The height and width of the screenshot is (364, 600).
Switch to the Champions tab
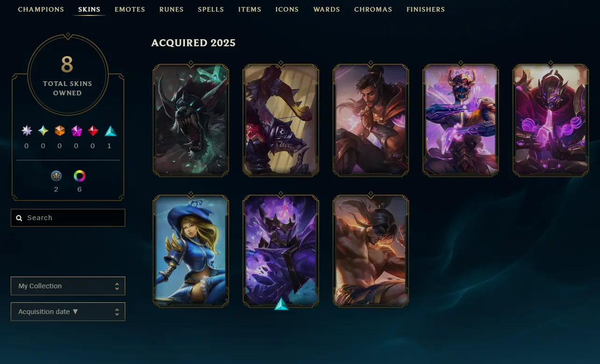[41, 9]
